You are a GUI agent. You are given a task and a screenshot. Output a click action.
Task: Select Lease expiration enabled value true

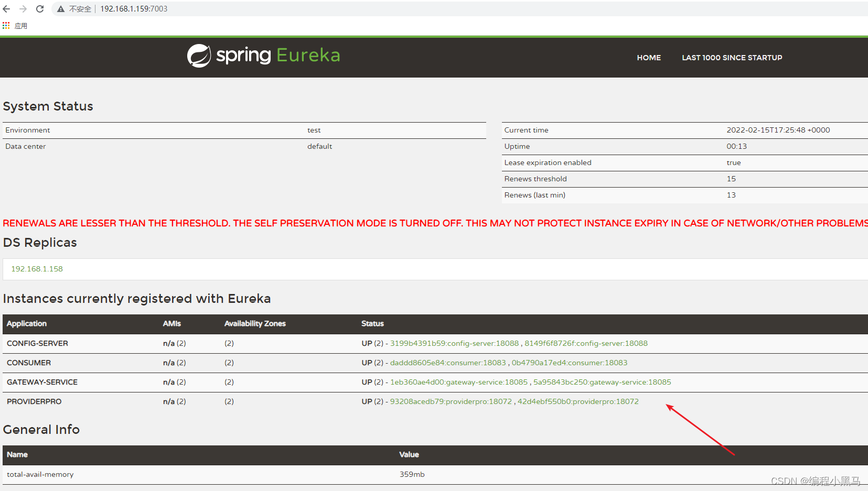coord(734,162)
